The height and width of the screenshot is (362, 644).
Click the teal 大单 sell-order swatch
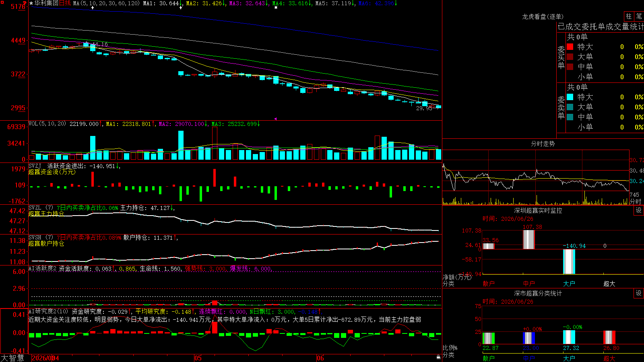click(x=570, y=107)
